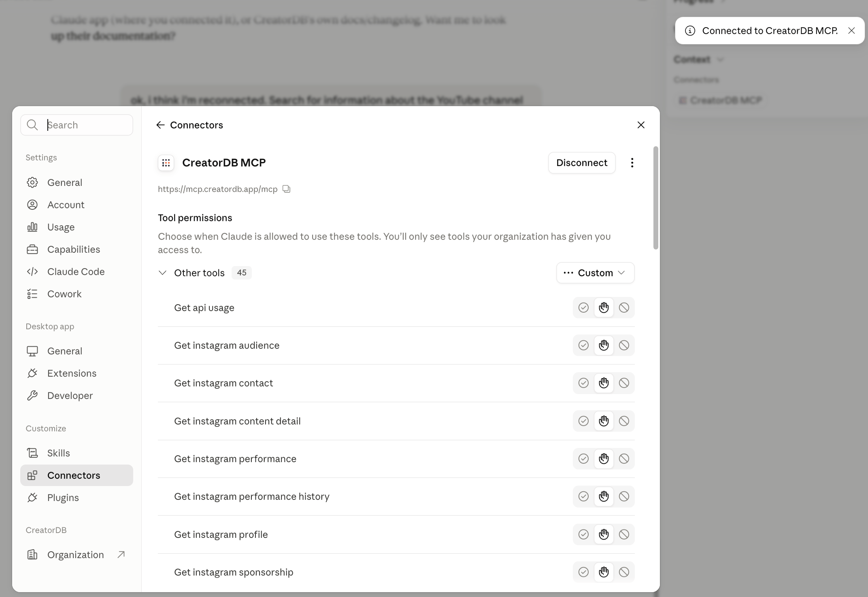Click the Get instagram profile row label
This screenshot has width=868, height=597.
(x=221, y=535)
